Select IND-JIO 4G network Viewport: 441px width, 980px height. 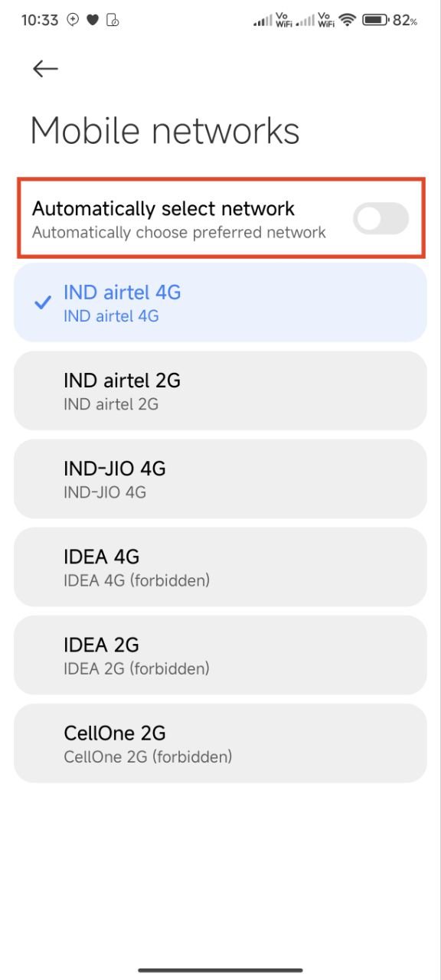pos(220,479)
